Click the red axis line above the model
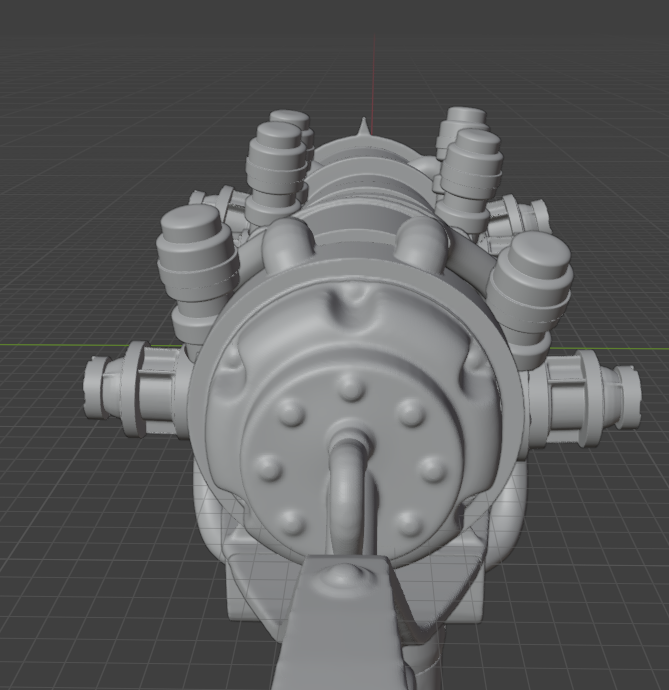Image resolution: width=669 pixels, height=690 pixels. pyautogui.click(x=375, y=70)
